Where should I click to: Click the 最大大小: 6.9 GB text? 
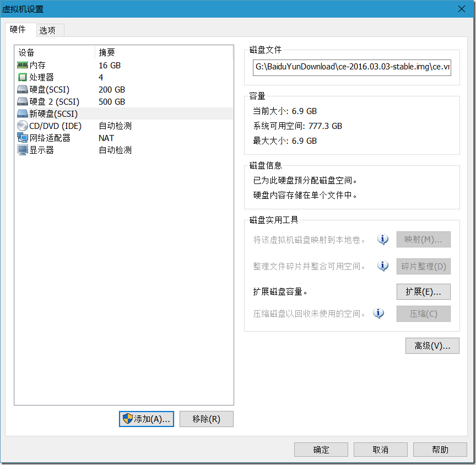tap(285, 141)
